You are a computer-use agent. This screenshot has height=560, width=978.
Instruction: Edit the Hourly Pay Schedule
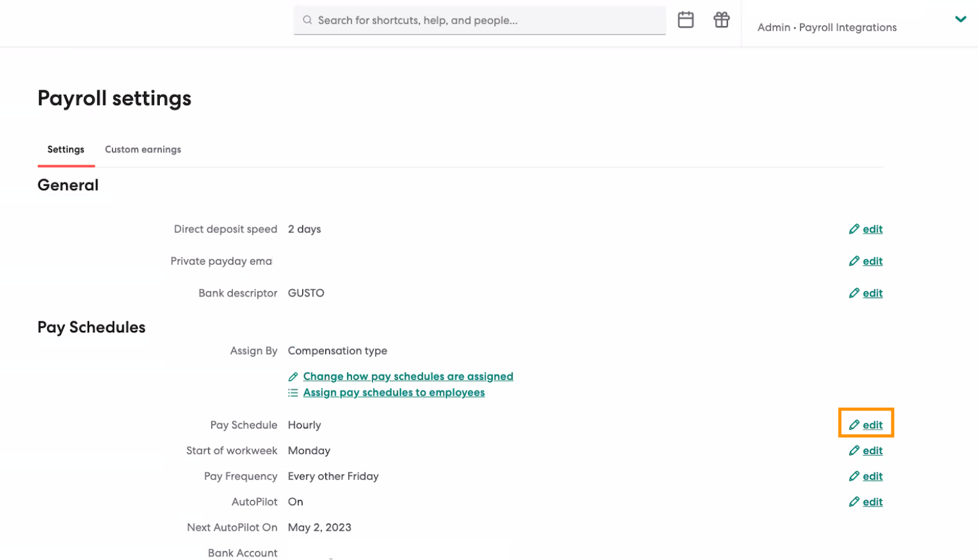pos(872,425)
